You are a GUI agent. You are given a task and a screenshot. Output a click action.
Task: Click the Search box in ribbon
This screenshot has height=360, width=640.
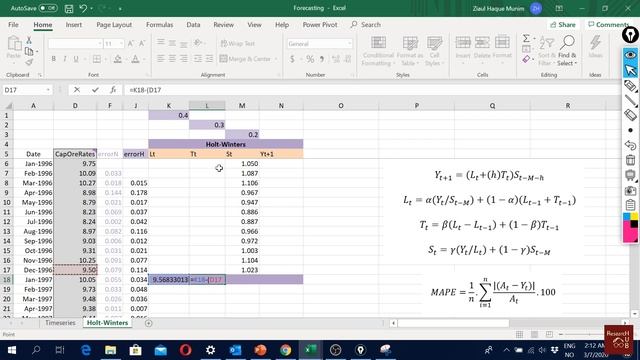coord(366,24)
